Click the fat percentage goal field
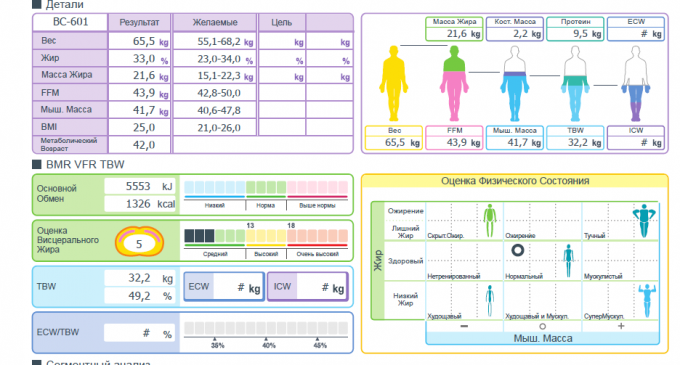 (282, 59)
